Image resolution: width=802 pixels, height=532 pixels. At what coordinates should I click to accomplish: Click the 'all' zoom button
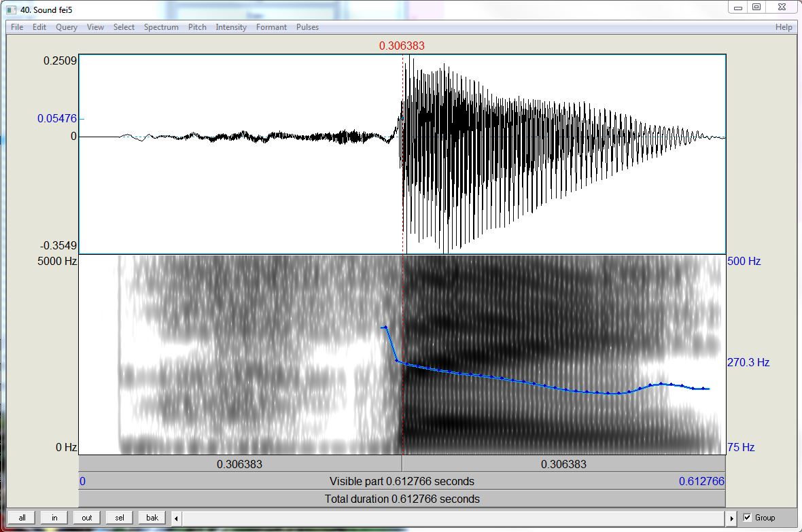(22, 518)
